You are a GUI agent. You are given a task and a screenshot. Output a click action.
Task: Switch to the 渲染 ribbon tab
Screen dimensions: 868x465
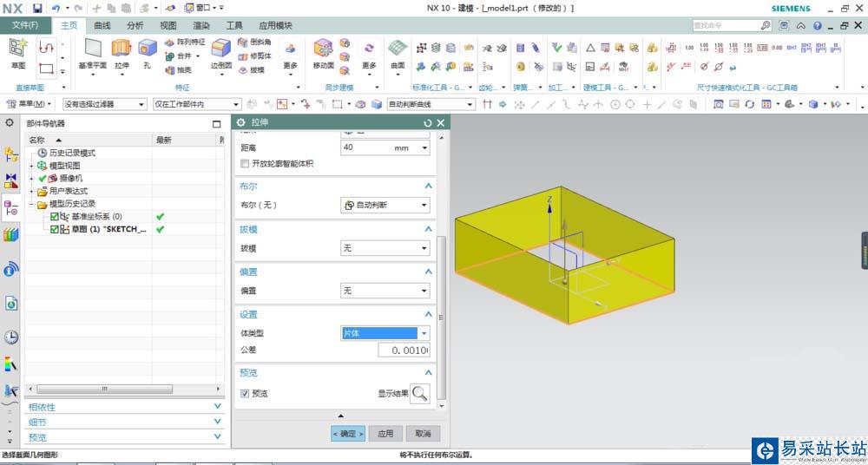tap(201, 25)
